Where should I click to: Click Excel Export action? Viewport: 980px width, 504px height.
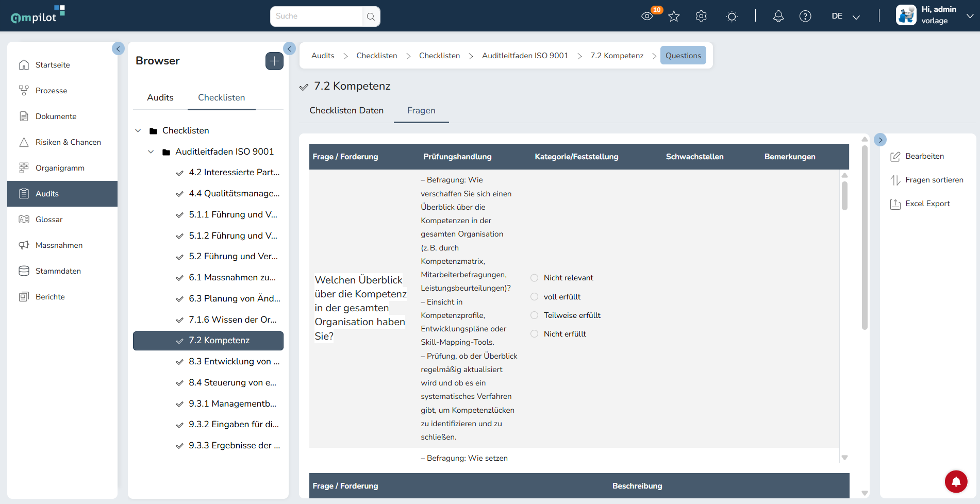(927, 204)
